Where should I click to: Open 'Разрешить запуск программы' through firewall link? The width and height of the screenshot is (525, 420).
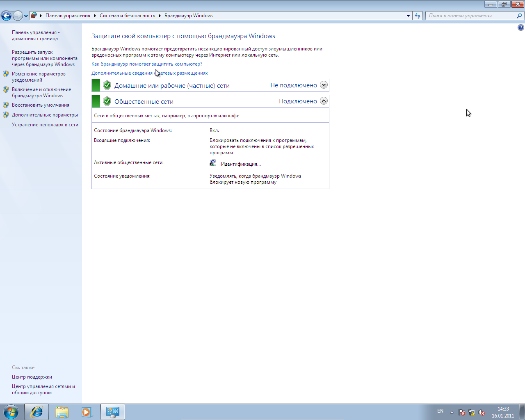tap(44, 58)
